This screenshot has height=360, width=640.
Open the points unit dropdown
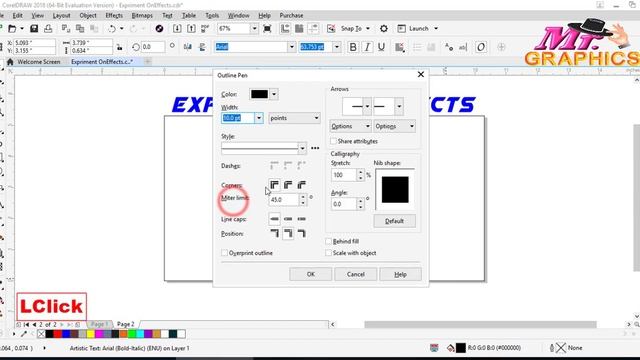click(x=294, y=118)
